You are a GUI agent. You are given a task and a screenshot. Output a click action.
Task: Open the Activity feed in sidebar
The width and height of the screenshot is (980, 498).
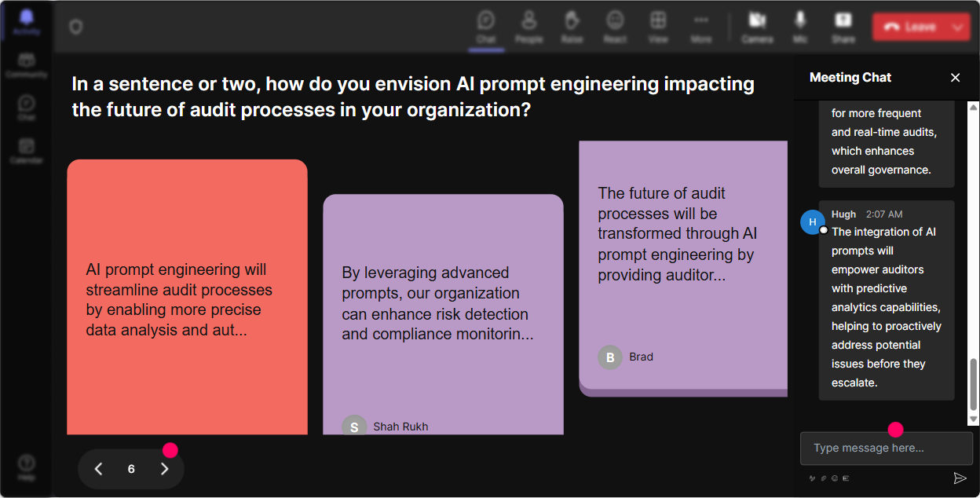(26, 22)
